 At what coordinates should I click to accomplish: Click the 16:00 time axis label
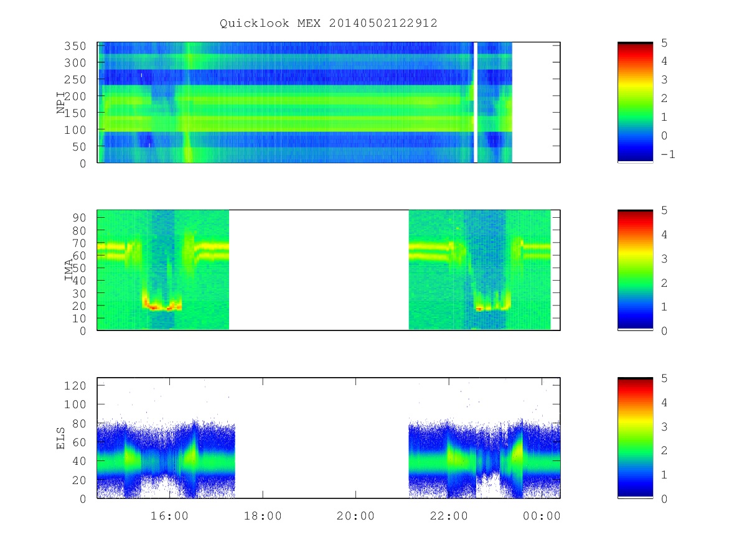pos(169,516)
